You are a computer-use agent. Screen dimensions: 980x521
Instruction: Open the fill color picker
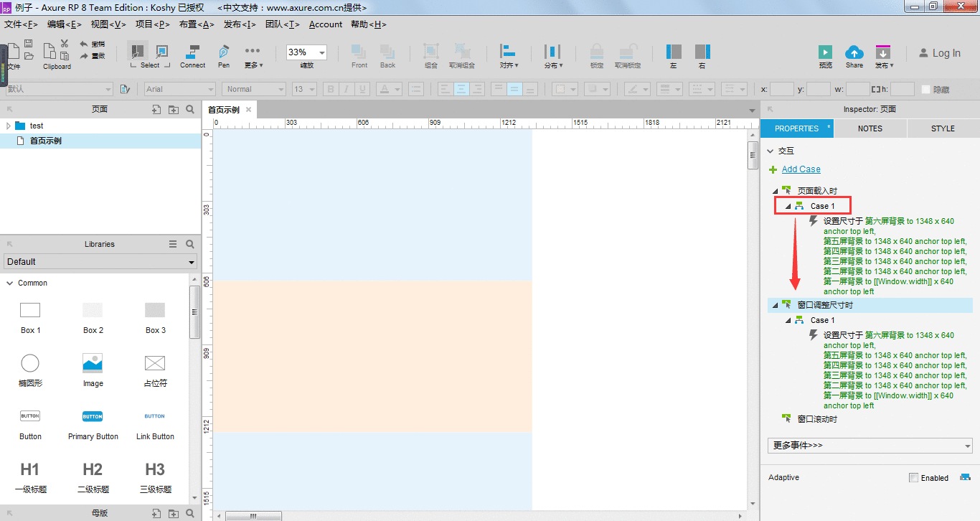pos(565,89)
